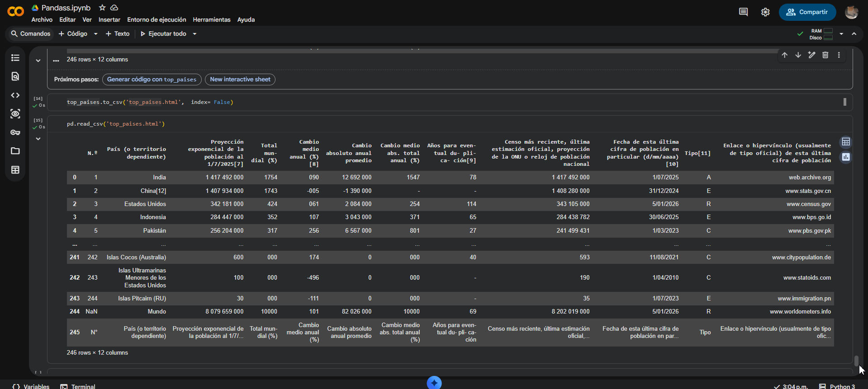Click the New interactive sheet button
The height and width of the screenshot is (389, 868).
pos(240,80)
